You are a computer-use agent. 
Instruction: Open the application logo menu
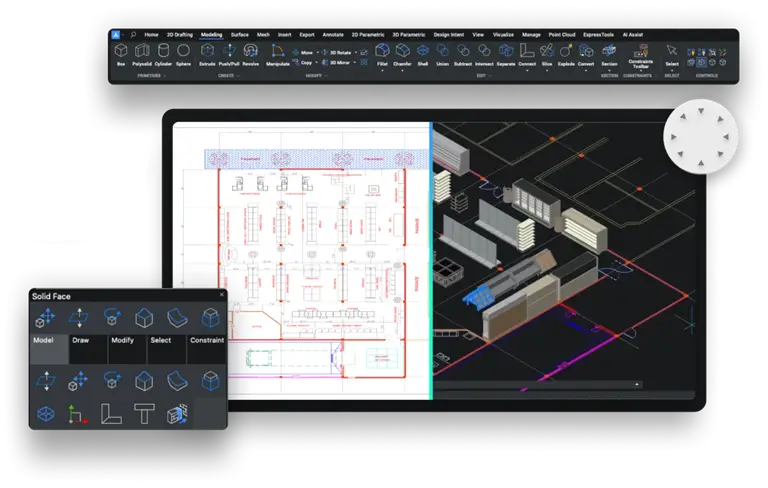click(116, 34)
